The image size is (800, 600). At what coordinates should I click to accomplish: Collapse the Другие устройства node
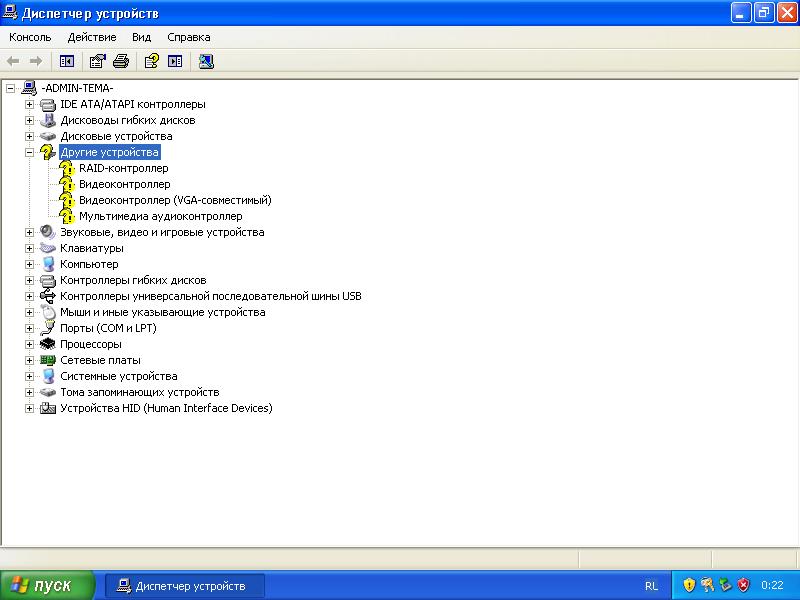[x=30, y=152]
